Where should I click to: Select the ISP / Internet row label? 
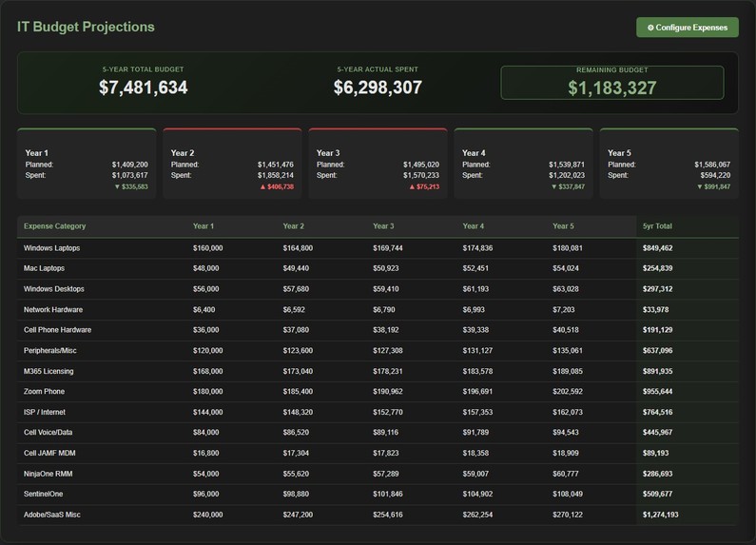tap(45, 413)
